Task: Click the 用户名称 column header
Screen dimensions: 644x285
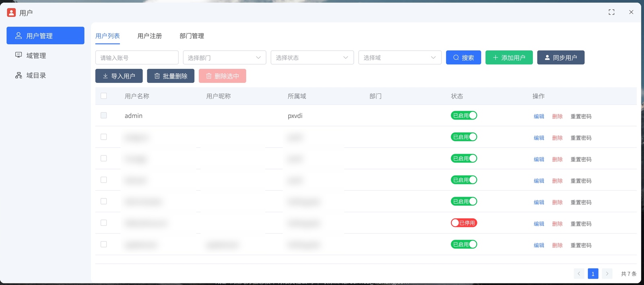Action: coord(137,96)
